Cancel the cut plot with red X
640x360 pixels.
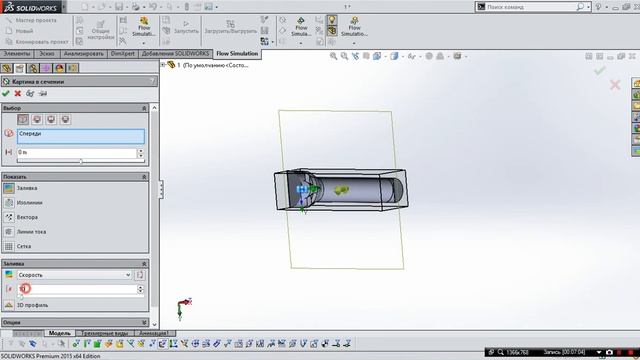pos(18,93)
